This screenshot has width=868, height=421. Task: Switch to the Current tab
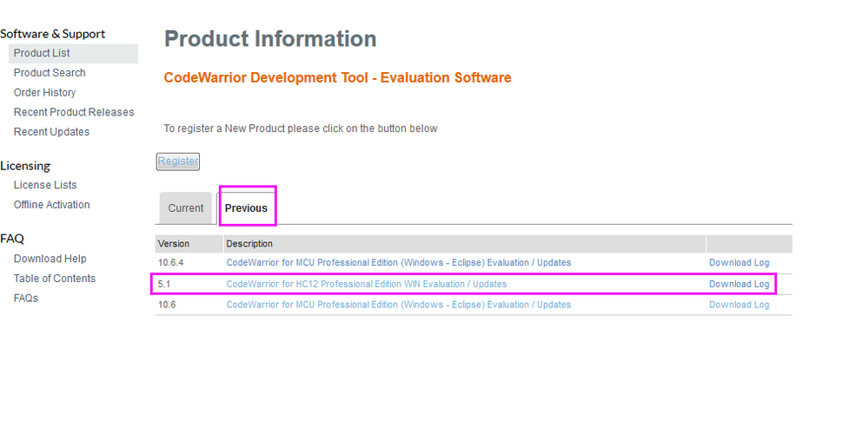pyautogui.click(x=186, y=208)
